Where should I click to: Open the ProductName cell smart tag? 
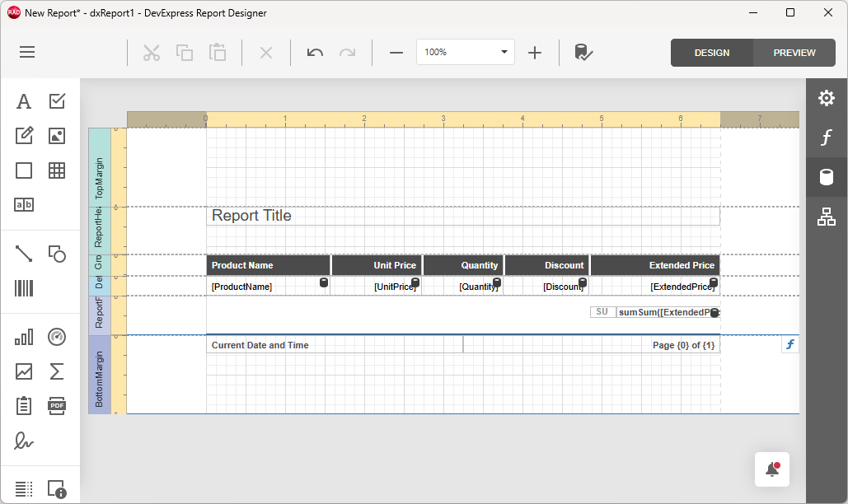(x=323, y=282)
